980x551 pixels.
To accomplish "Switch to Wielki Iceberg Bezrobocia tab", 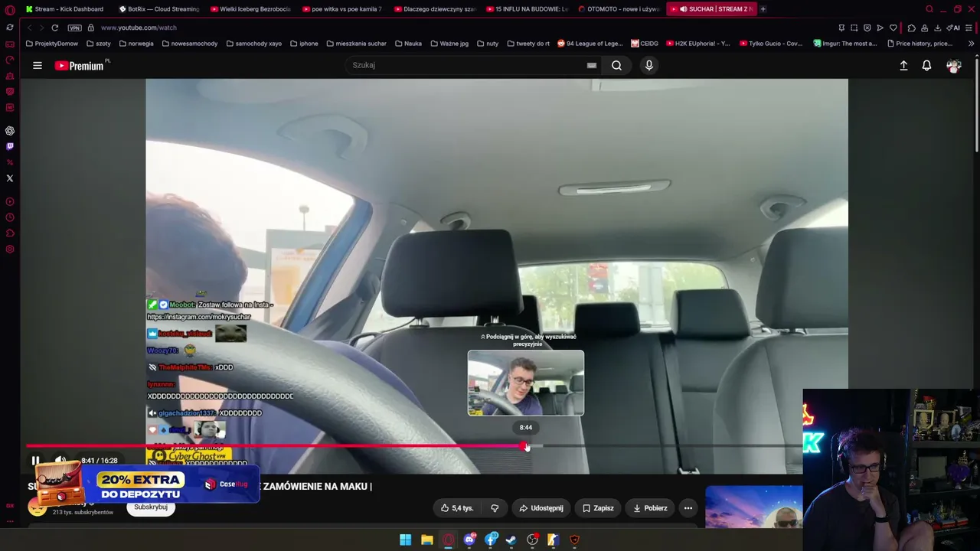I will (x=251, y=9).
